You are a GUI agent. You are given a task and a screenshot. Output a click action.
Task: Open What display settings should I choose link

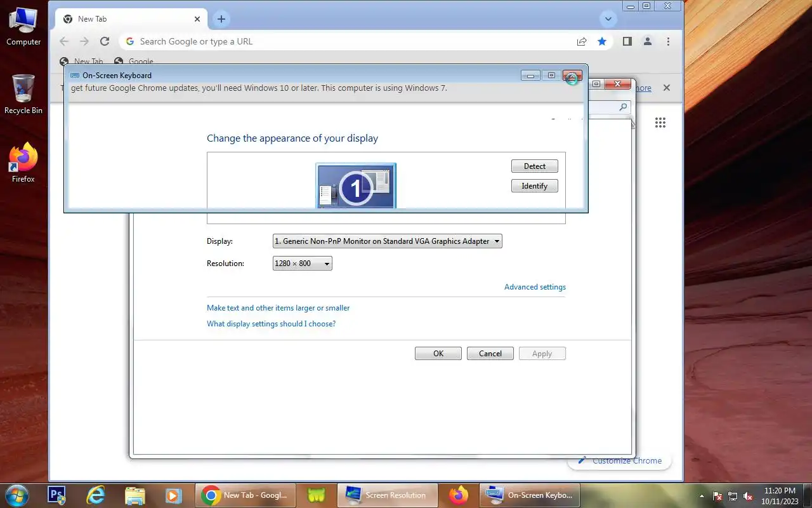point(271,324)
